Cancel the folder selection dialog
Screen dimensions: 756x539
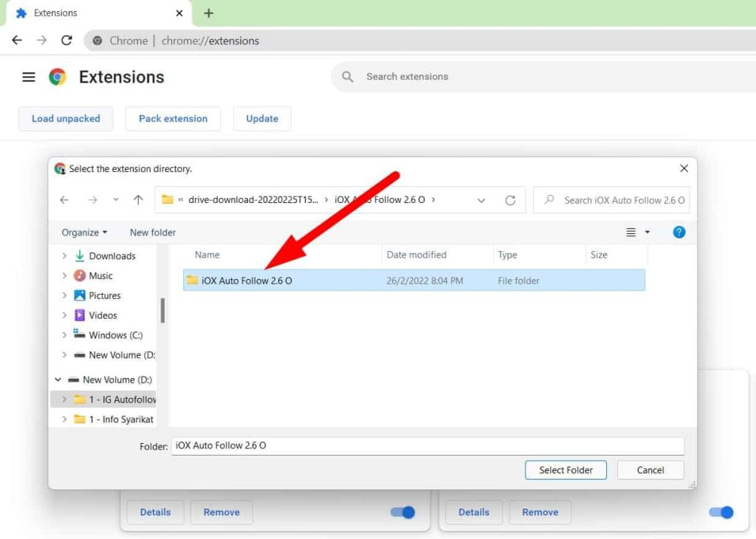pos(650,470)
